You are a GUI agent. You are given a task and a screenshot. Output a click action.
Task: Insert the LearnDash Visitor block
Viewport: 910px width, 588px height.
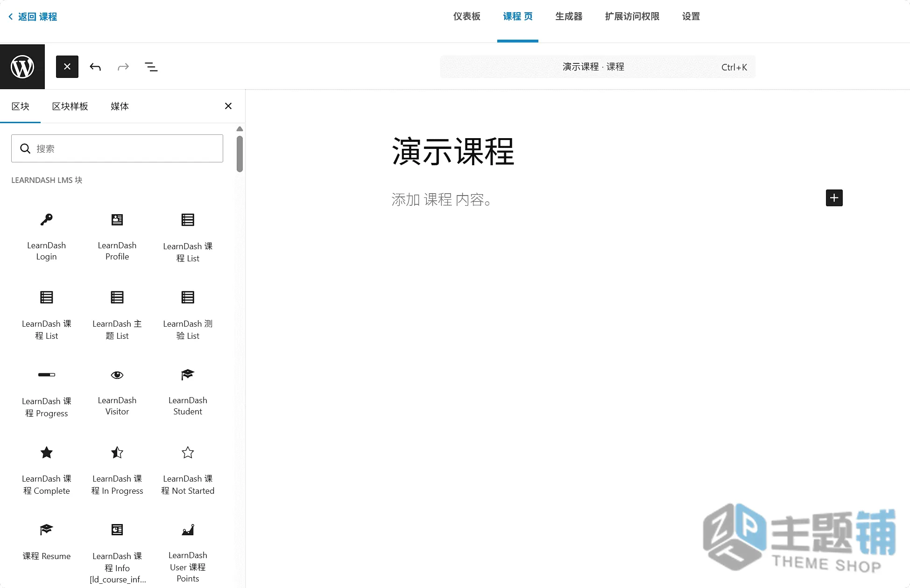[117, 393]
